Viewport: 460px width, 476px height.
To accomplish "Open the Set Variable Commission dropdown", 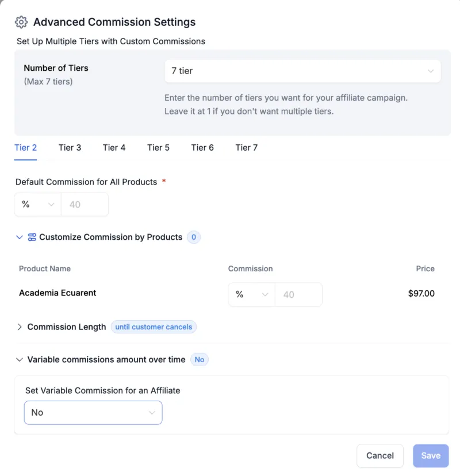I will coord(93,413).
